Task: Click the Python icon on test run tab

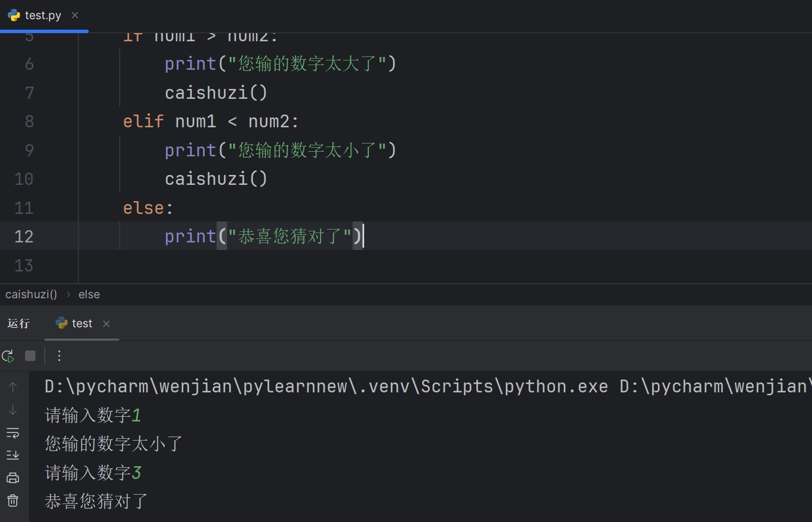Action: [62, 323]
